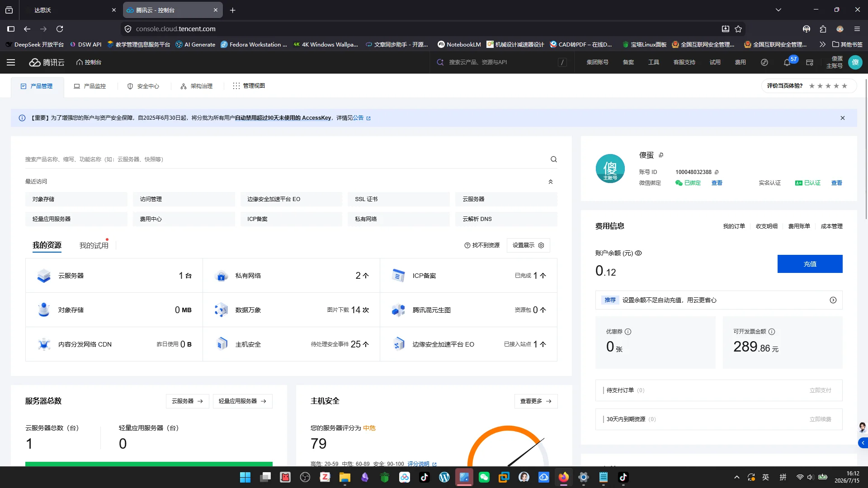Screen dimensions: 868x488
Task: Reload the Tencent Cloud console page
Action: click(60, 29)
